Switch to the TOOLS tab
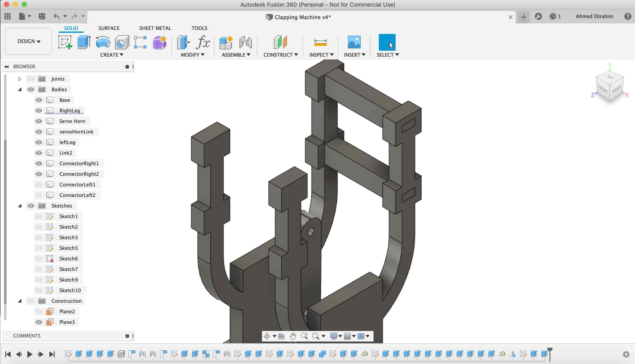Image resolution: width=635 pixels, height=364 pixels. [x=199, y=28]
